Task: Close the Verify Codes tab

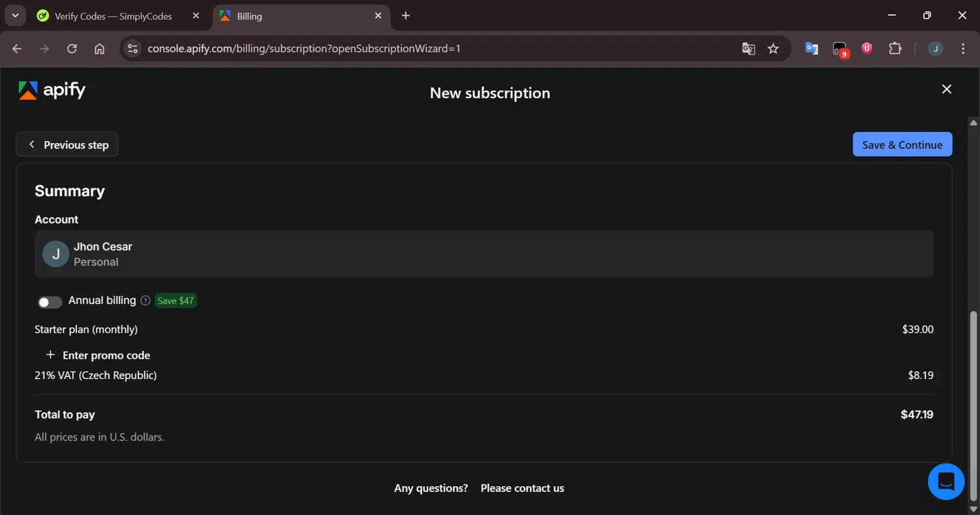Action: point(196,16)
